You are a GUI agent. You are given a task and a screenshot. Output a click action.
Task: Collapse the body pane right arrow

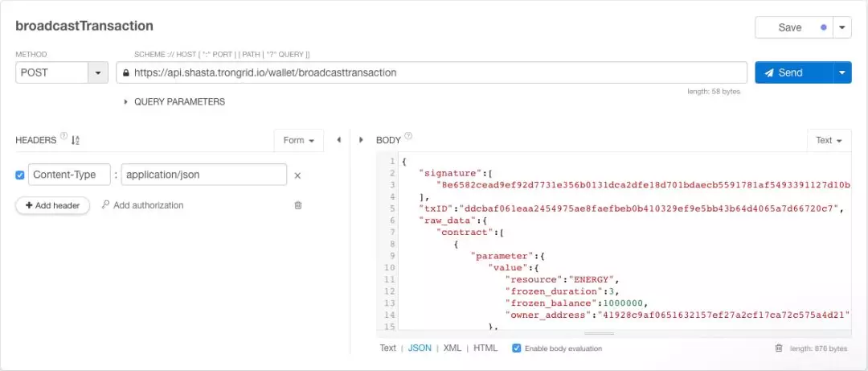point(361,140)
